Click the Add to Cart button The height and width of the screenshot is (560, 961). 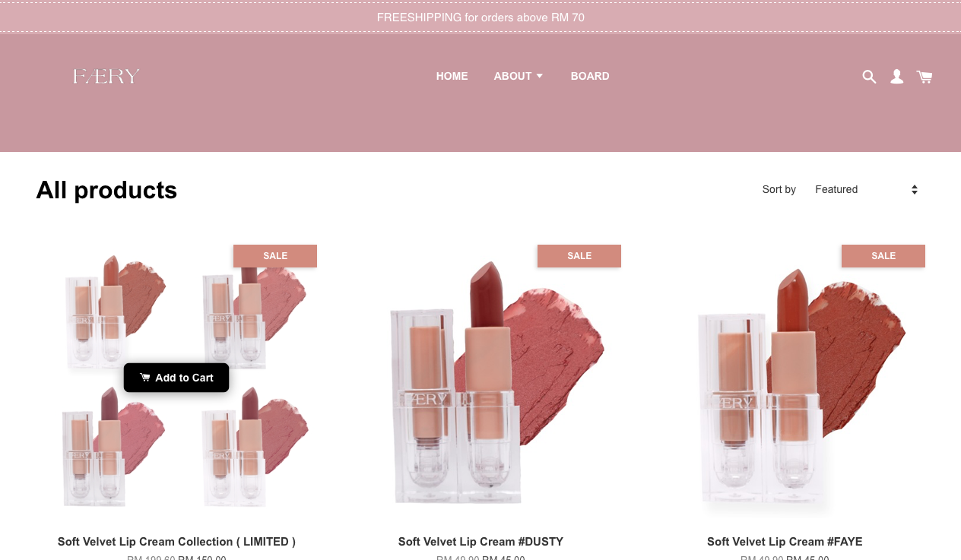pyautogui.click(x=176, y=378)
